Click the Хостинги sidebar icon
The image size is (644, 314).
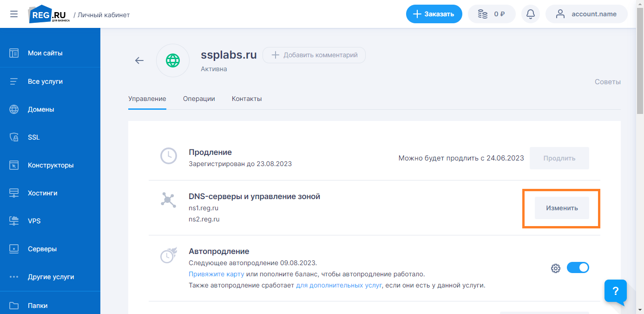[x=14, y=193]
